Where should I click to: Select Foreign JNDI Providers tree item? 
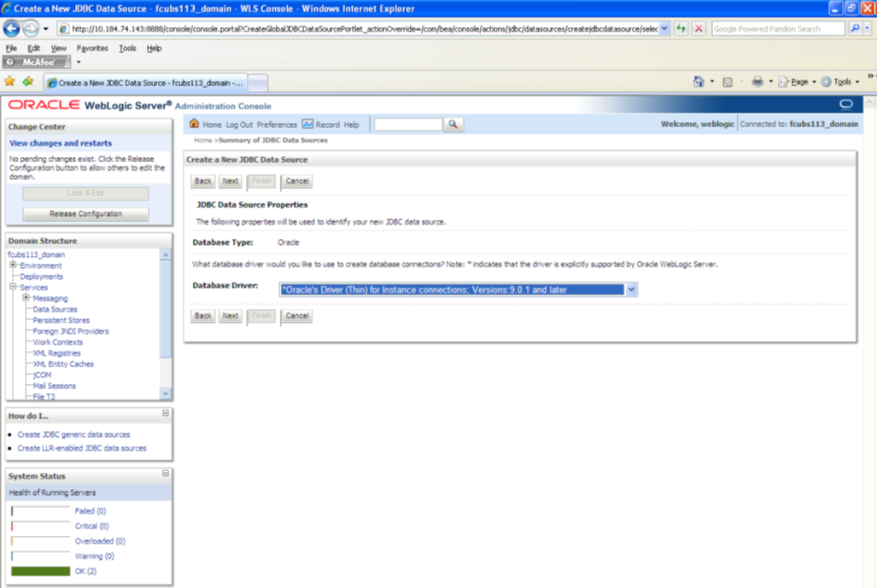[71, 331]
